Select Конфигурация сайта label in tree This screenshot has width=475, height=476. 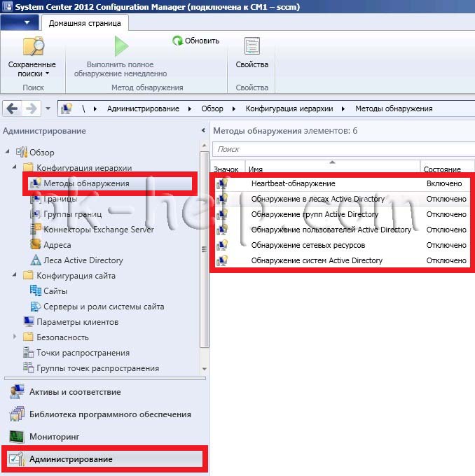[76, 276]
